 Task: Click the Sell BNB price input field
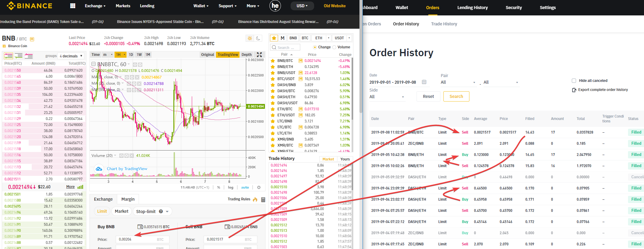pyautogui.click(x=230, y=239)
